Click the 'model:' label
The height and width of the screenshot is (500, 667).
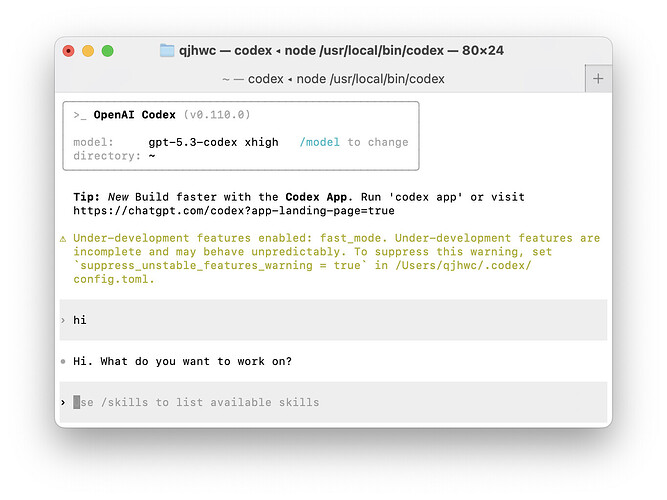(93, 142)
